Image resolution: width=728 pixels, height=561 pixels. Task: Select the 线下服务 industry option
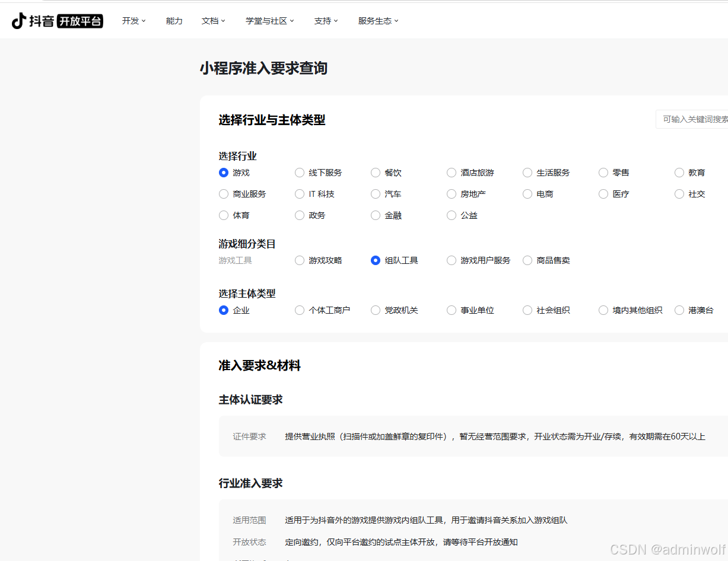(x=300, y=173)
